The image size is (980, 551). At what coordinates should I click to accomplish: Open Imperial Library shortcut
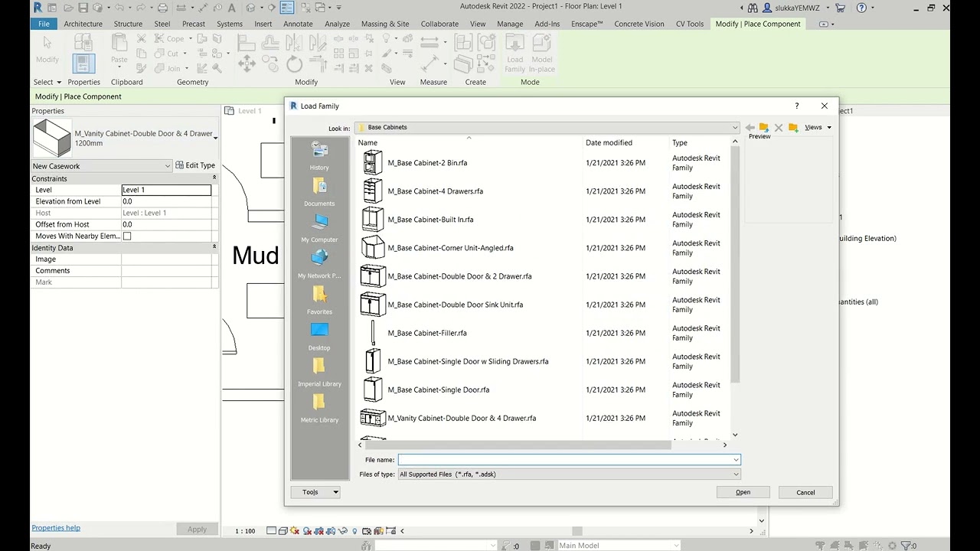coord(319,372)
